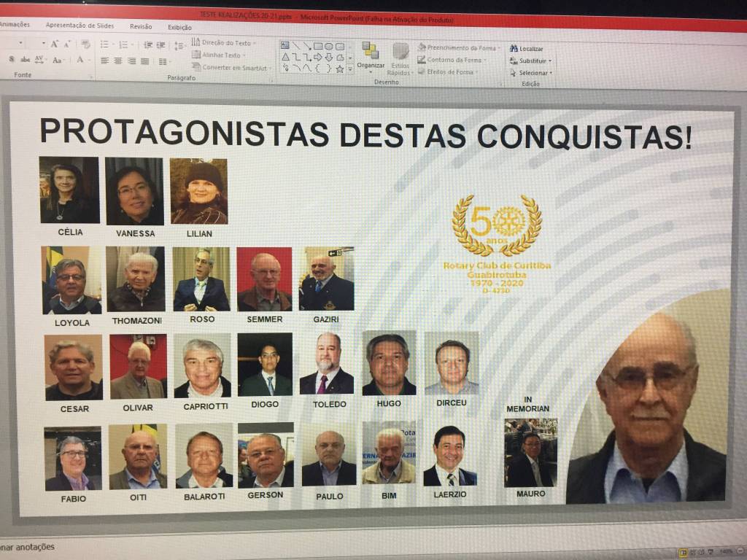Enable center text alignment
Image resolution: width=747 pixels, height=560 pixels.
coord(117,61)
